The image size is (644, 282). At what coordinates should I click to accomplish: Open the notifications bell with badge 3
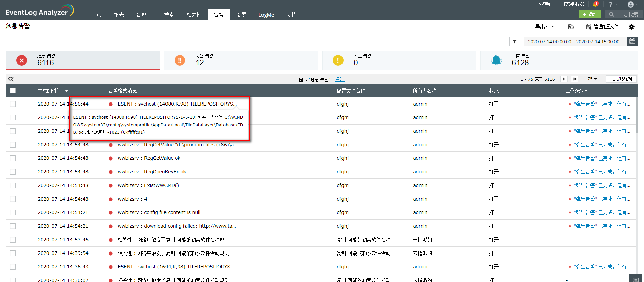point(595,4)
